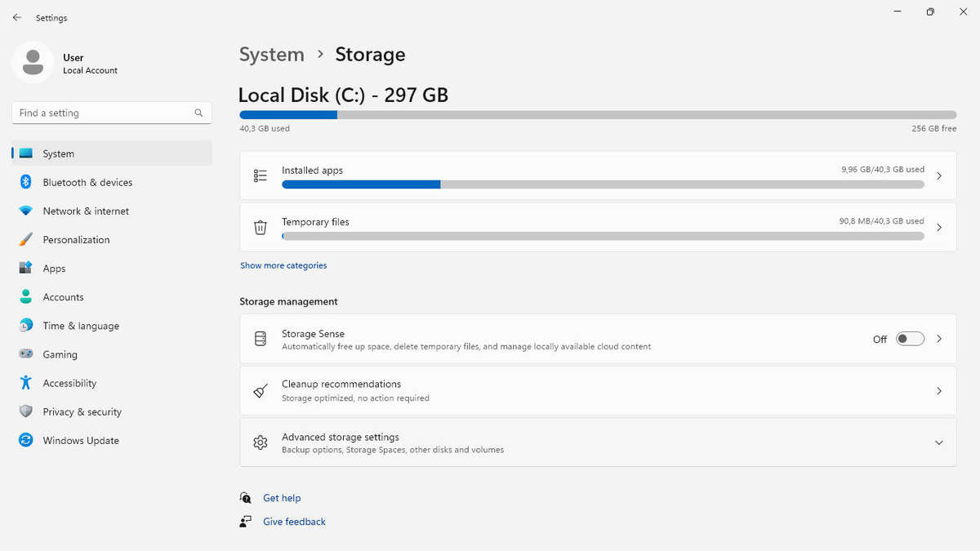This screenshot has height=551, width=980.
Task: Open the Get help link
Action: click(282, 498)
